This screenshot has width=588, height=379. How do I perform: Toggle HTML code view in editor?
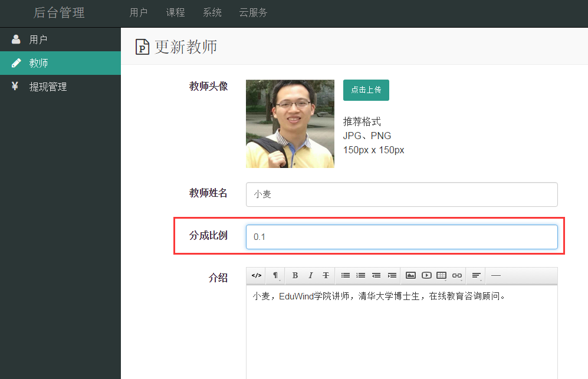(256, 275)
